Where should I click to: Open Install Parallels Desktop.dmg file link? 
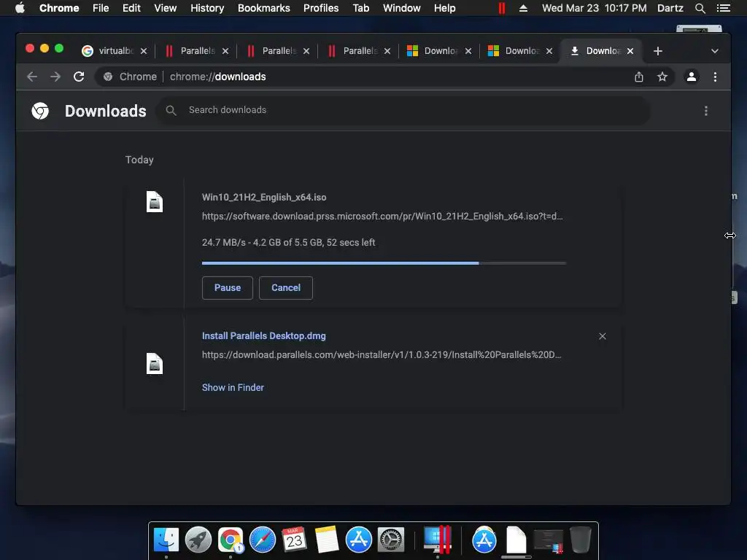tap(264, 335)
